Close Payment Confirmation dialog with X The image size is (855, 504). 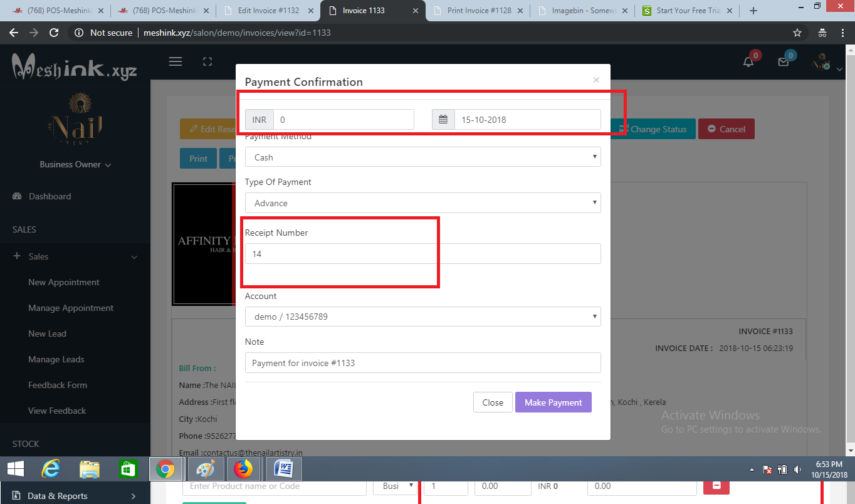pos(596,80)
